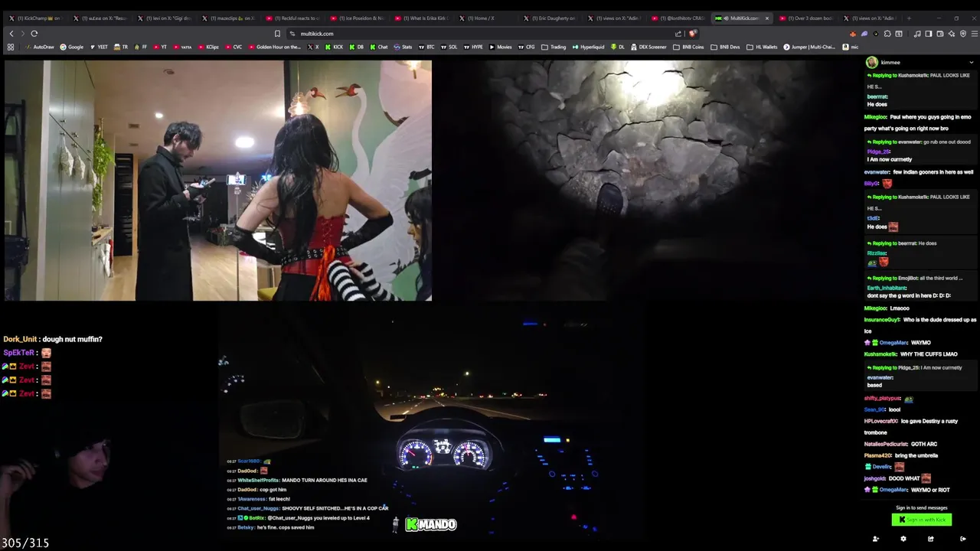Open the Chat bookmark

(x=379, y=47)
